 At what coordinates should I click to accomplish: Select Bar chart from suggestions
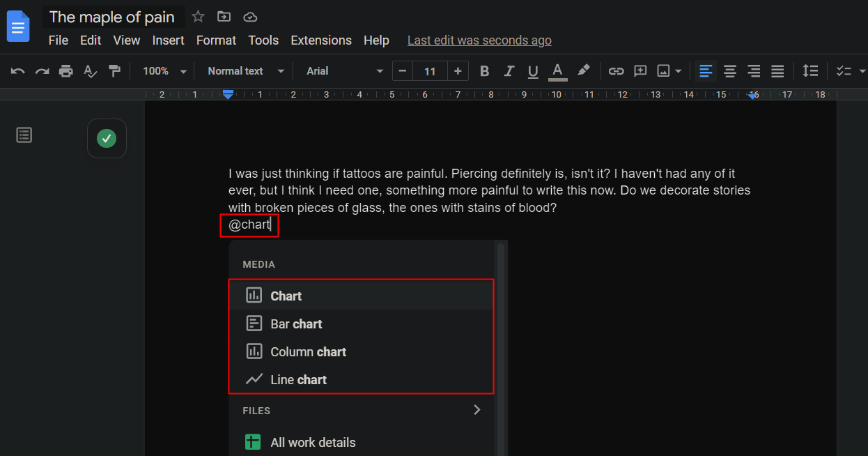point(362,324)
